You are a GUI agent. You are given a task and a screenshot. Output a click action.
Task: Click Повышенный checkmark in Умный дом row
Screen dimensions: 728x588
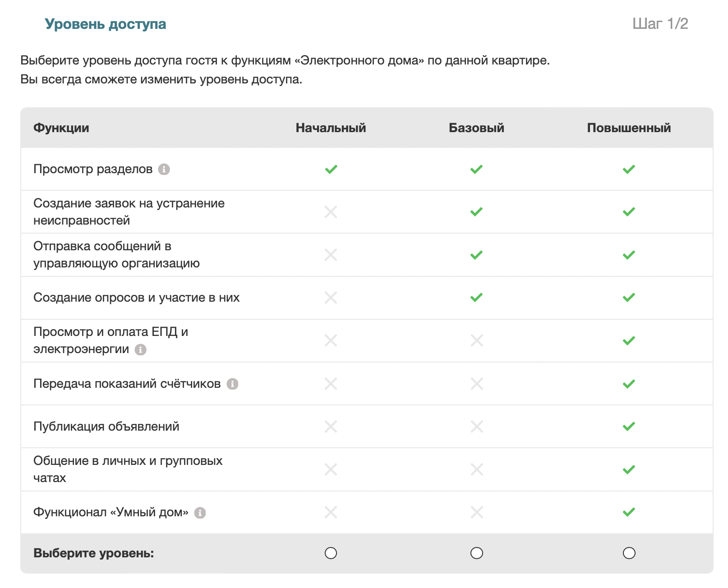629,512
